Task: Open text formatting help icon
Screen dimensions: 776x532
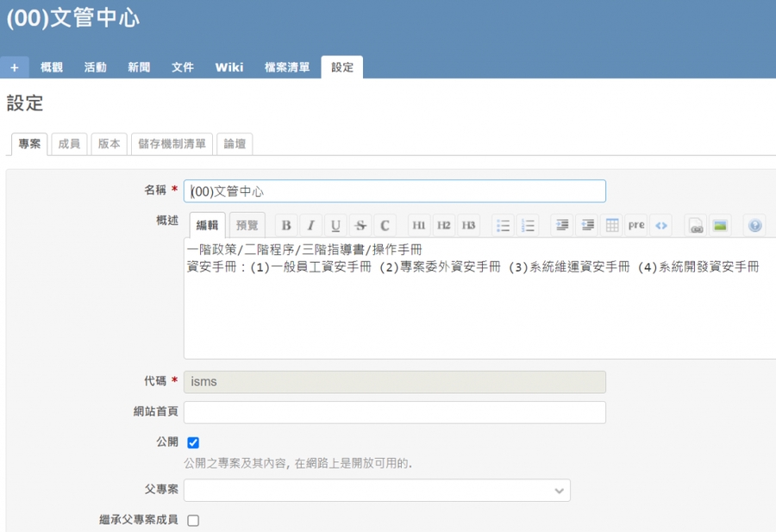Action: tap(754, 225)
